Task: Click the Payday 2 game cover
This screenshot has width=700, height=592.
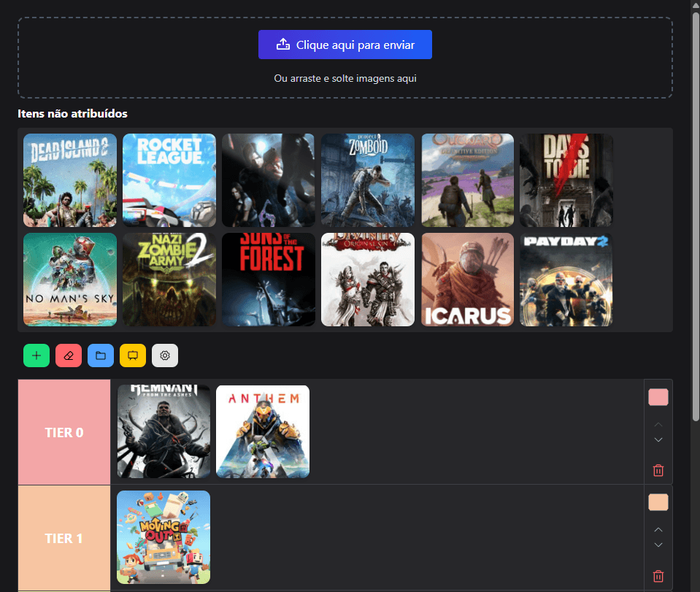Action: click(x=566, y=280)
